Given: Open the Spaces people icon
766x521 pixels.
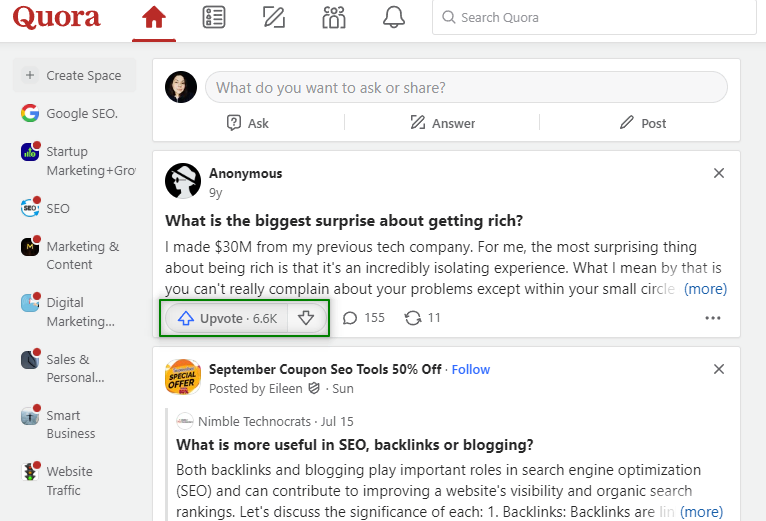Looking at the screenshot, I should click(x=334, y=18).
